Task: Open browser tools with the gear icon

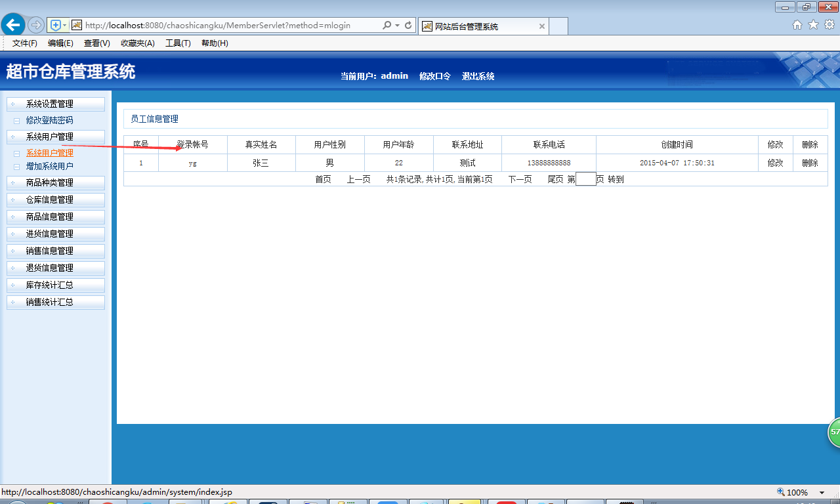Action: tap(829, 25)
